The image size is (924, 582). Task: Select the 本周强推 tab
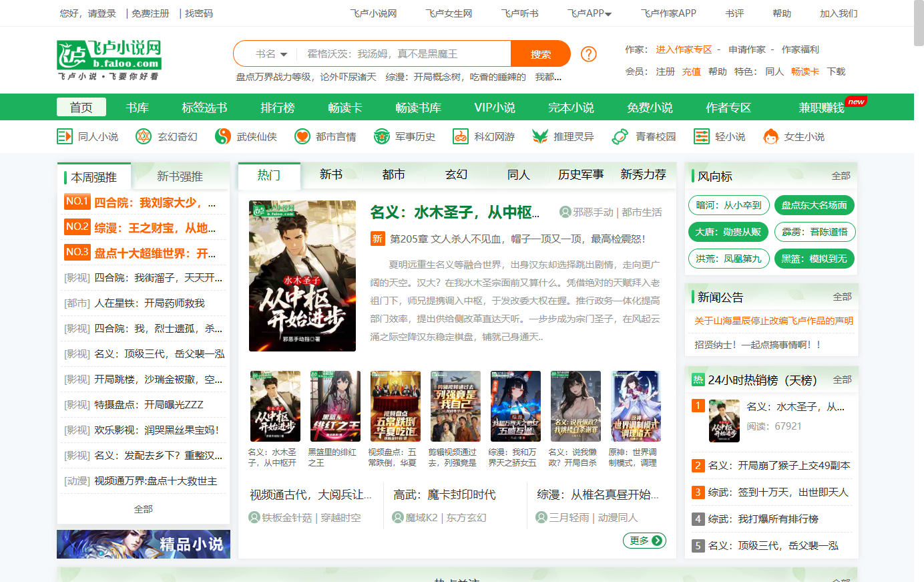pos(94,176)
